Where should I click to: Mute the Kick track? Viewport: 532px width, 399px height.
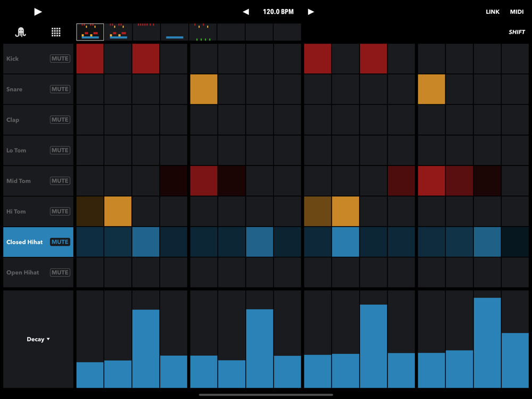coord(60,59)
